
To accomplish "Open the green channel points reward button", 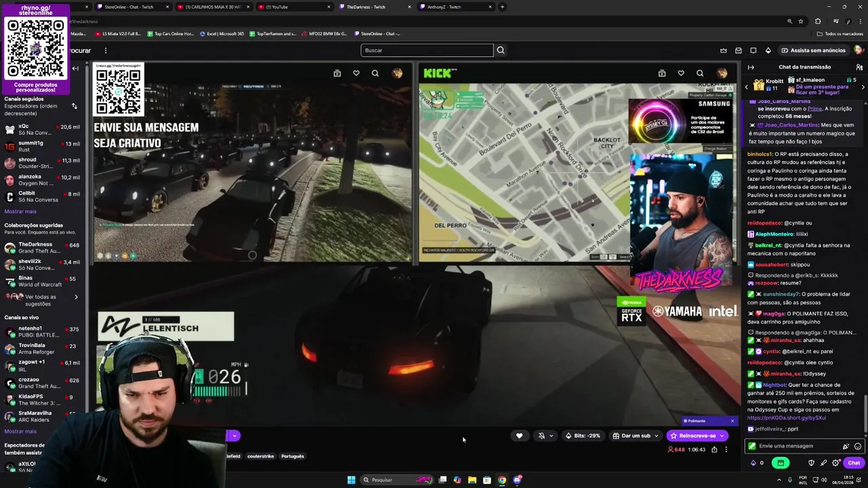I will [x=781, y=463].
